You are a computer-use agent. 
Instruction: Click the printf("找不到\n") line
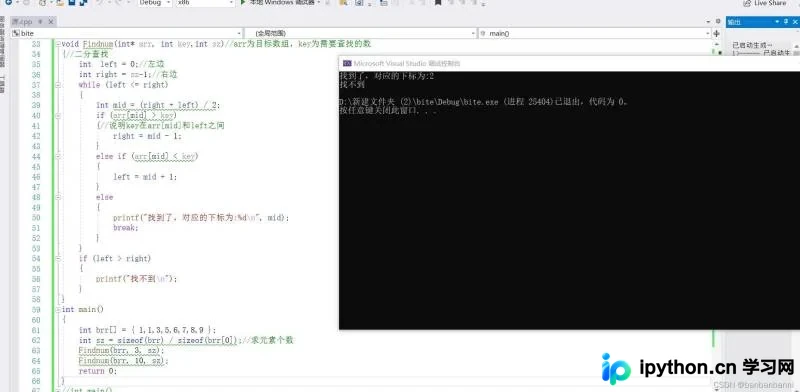pyautogui.click(x=136, y=279)
